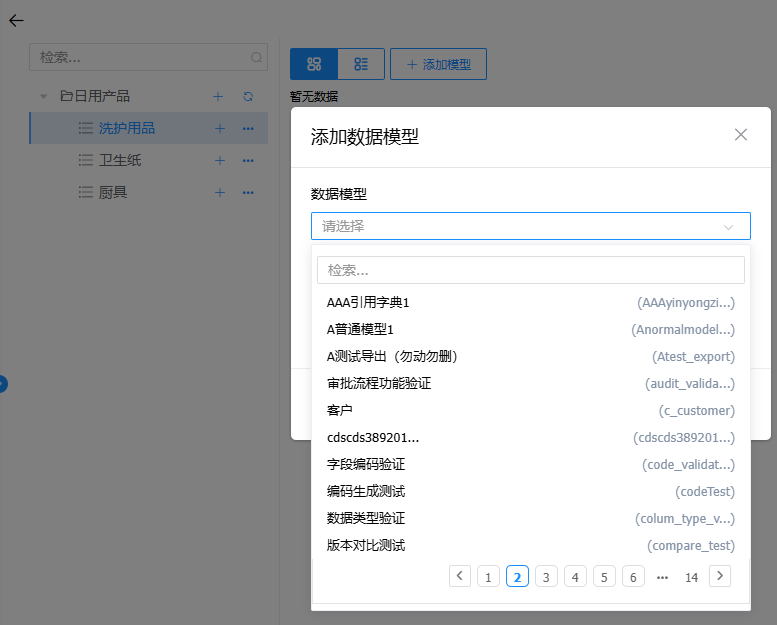
Task: Switch to list view
Action: pos(361,64)
